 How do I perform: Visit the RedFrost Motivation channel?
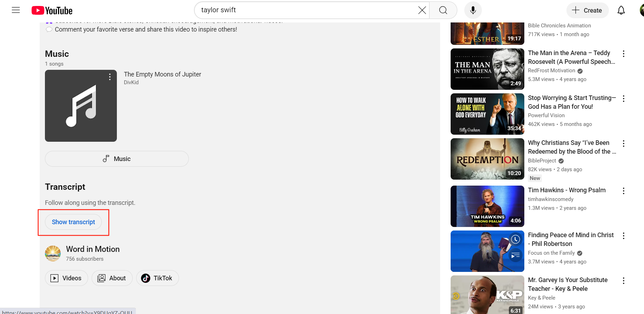tap(551, 71)
